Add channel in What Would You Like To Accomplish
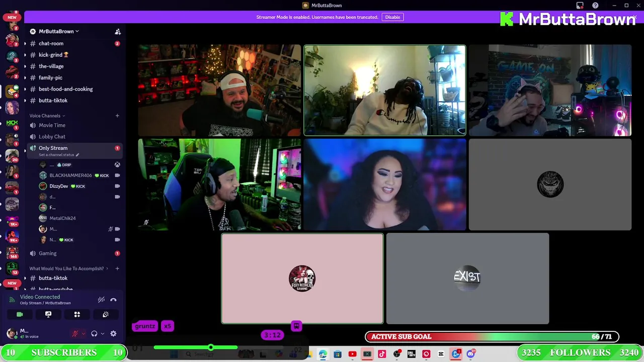Viewport: 644px width, 362px height. click(117, 268)
